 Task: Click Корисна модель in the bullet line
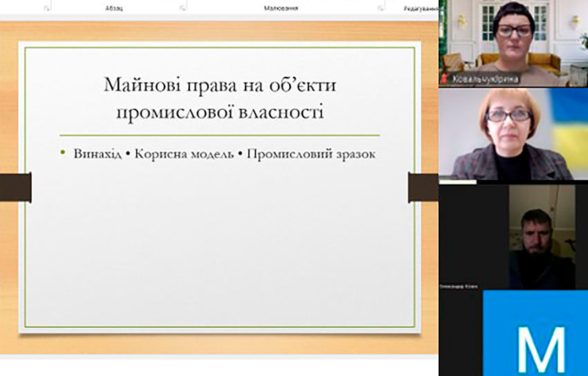pos(184,154)
